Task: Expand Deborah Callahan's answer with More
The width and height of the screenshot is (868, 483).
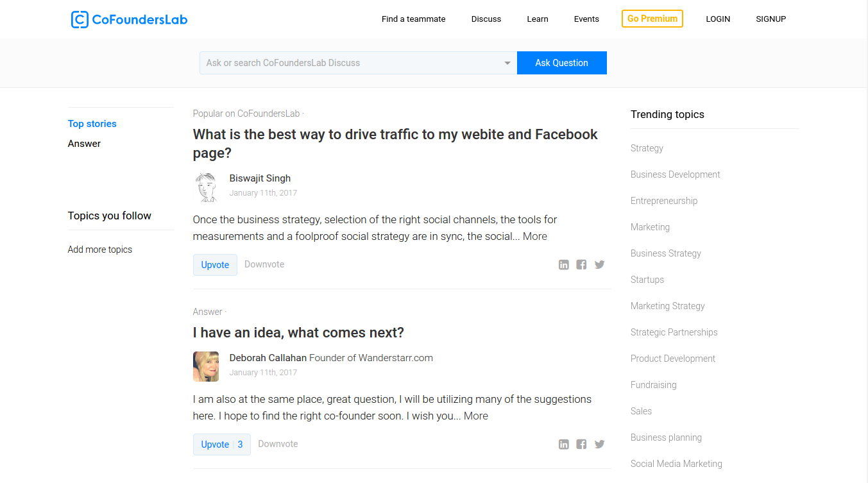Action: (475, 416)
